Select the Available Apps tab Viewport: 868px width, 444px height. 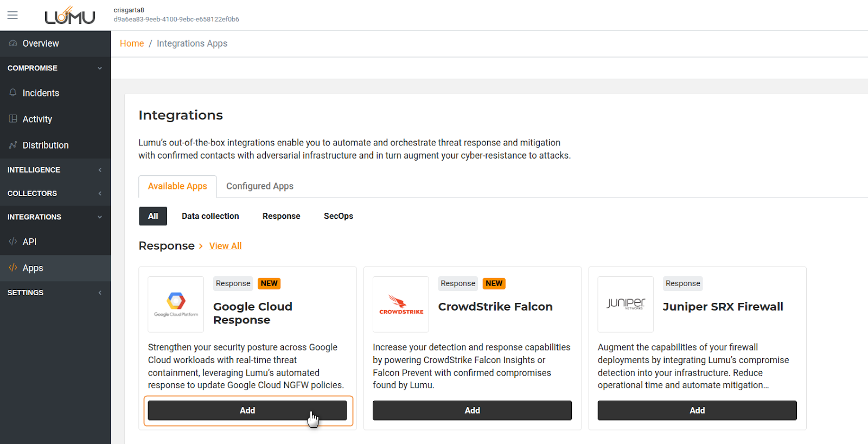[x=177, y=186]
